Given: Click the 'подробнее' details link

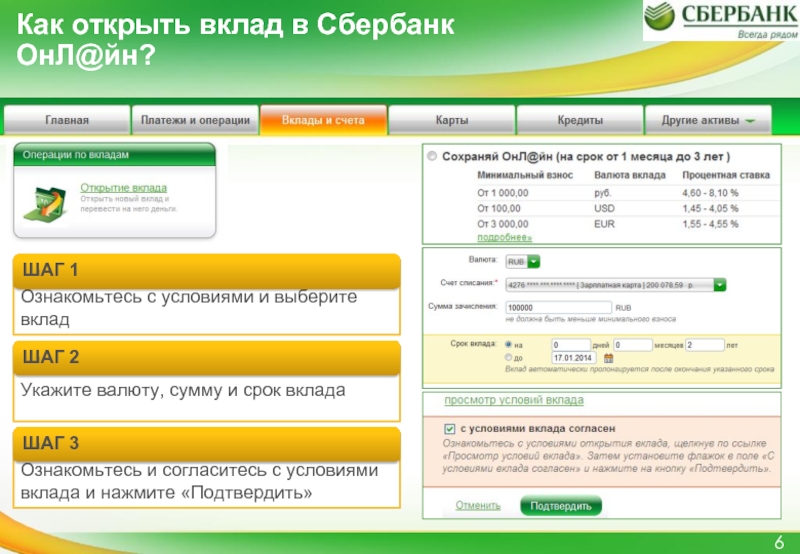Looking at the screenshot, I should (x=504, y=238).
